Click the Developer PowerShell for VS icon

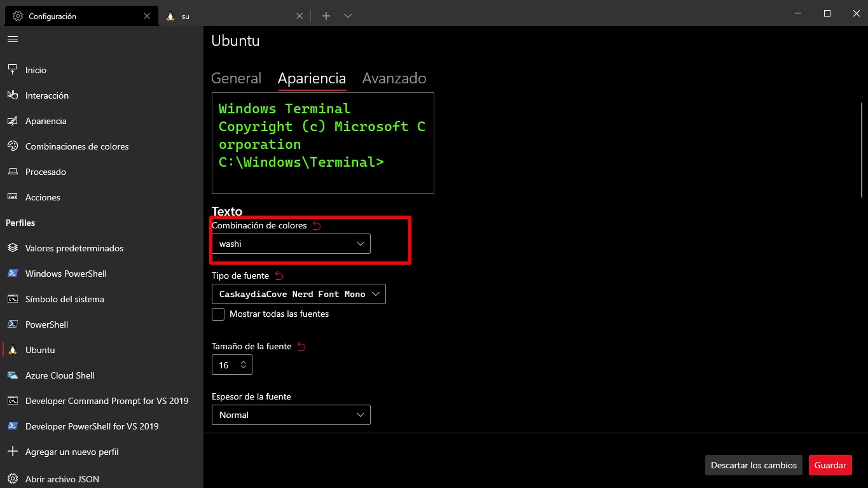(13, 426)
